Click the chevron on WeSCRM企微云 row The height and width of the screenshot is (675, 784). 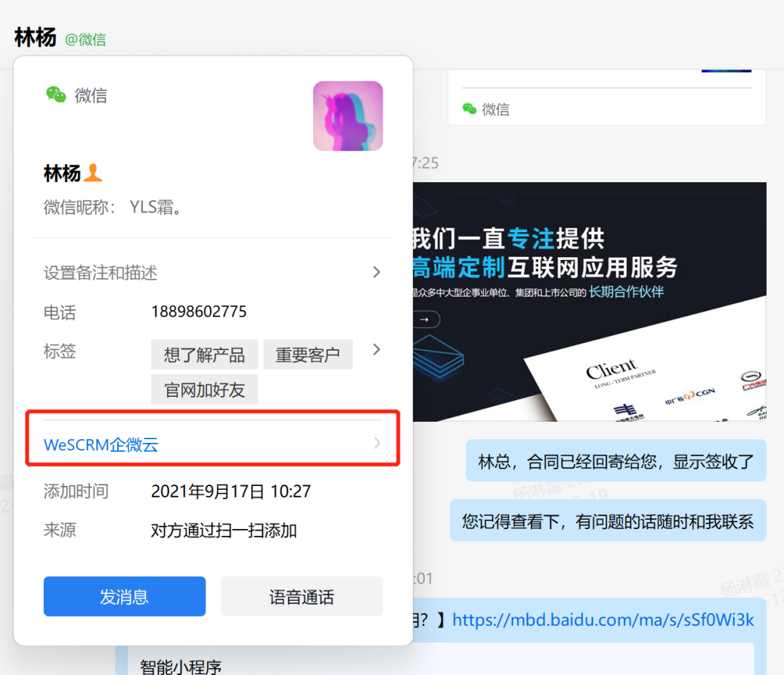tap(377, 444)
